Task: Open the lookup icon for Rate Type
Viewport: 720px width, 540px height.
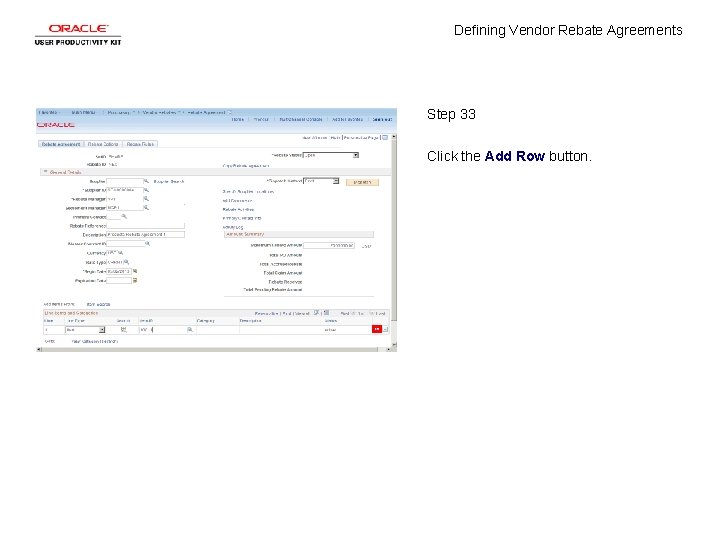Action: click(127, 262)
